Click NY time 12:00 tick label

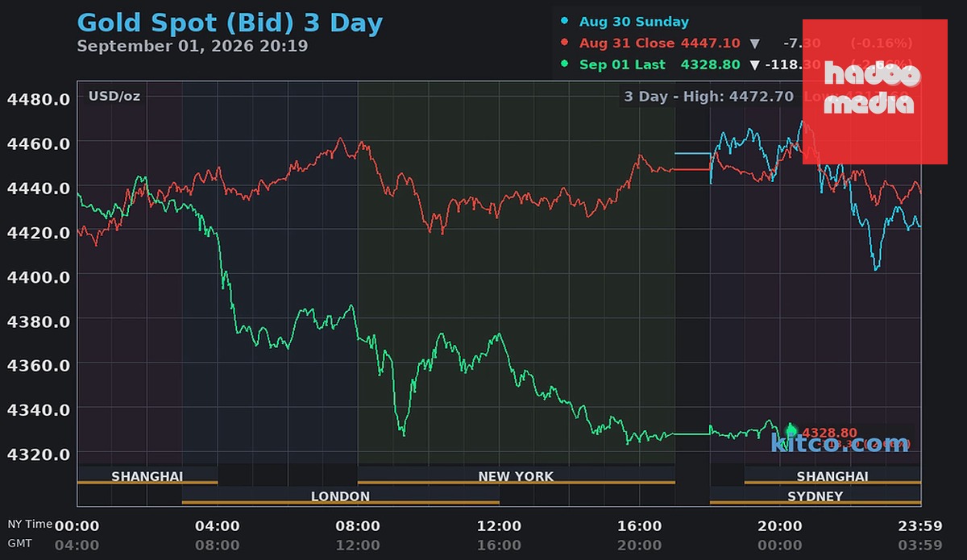tap(499, 526)
